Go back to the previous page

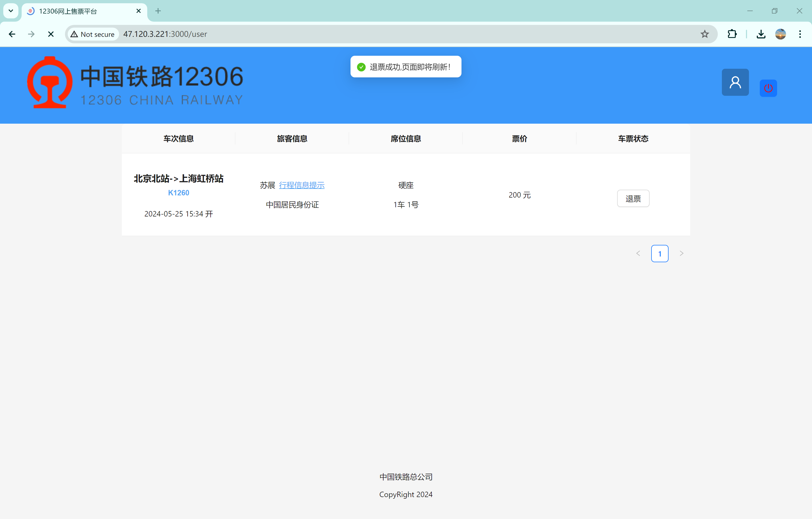12,34
